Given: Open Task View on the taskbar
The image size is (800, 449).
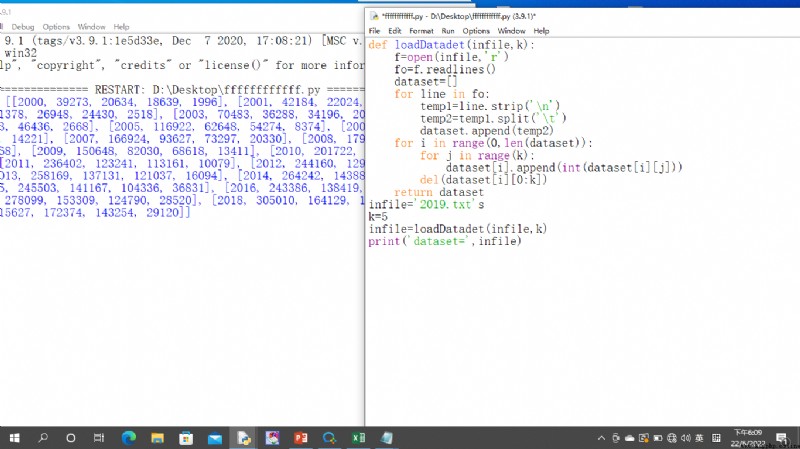Looking at the screenshot, I should (99, 438).
